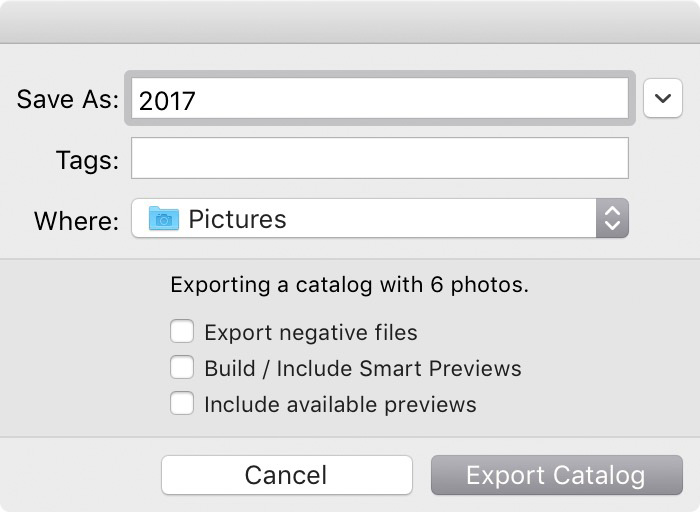This screenshot has width=700, height=512.
Task: Select the Export negative files label
Action: (x=311, y=333)
